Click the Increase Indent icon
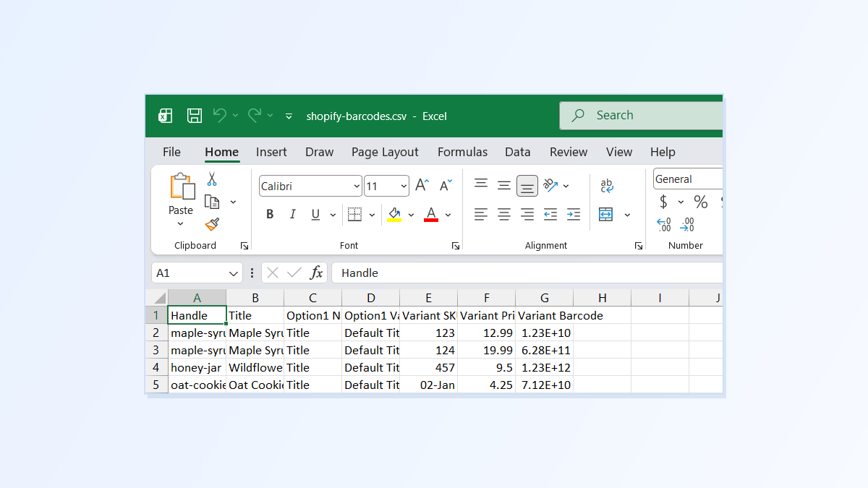Image resolution: width=868 pixels, height=488 pixels. [574, 214]
